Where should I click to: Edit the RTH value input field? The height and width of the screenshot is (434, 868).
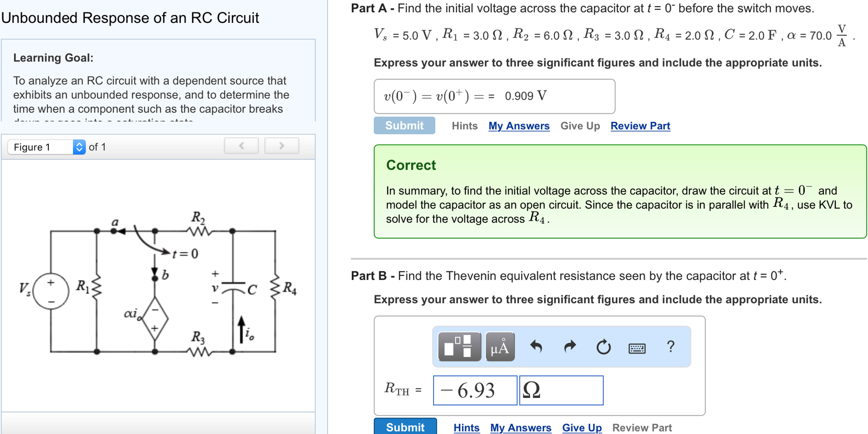(x=475, y=390)
